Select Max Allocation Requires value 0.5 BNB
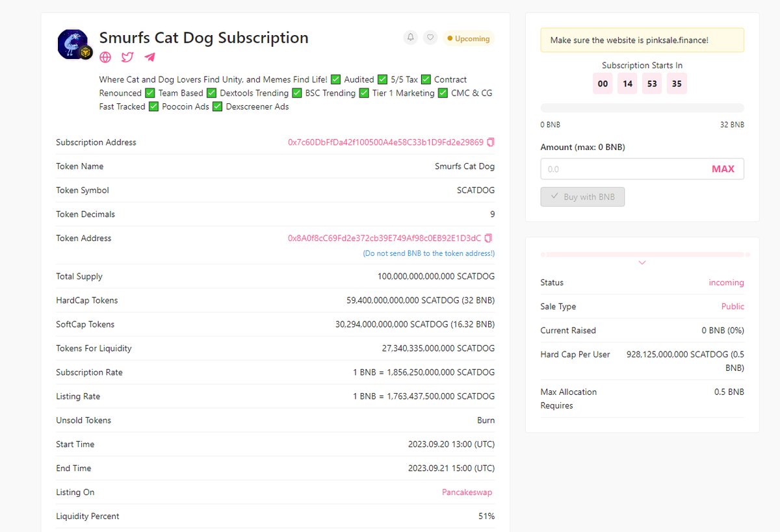780x532 pixels. [729, 392]
